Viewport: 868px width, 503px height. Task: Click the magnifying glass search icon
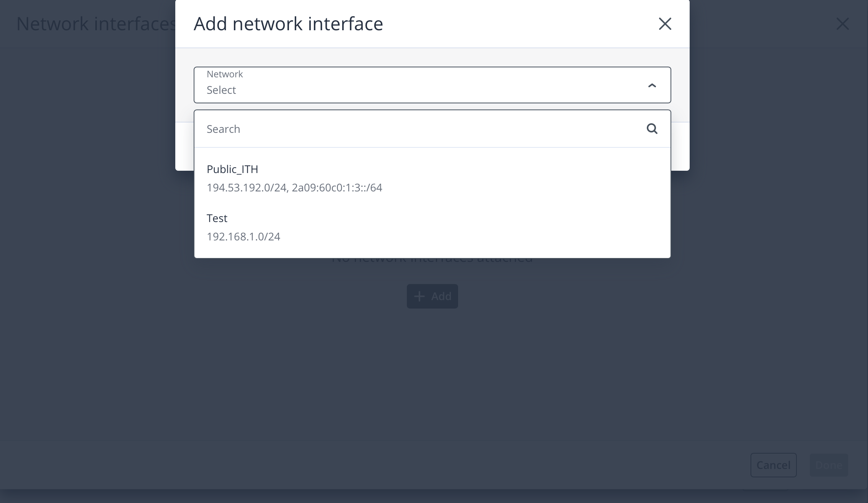tap(652, 129)
